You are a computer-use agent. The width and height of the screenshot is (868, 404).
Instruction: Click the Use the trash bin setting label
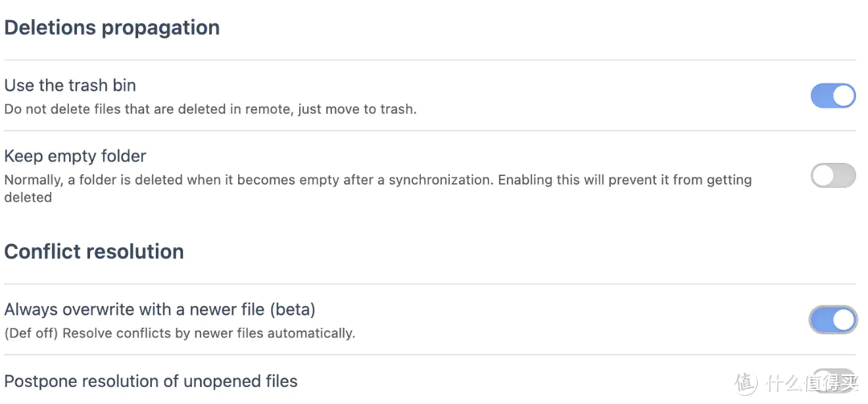click(x=70, y=85)
